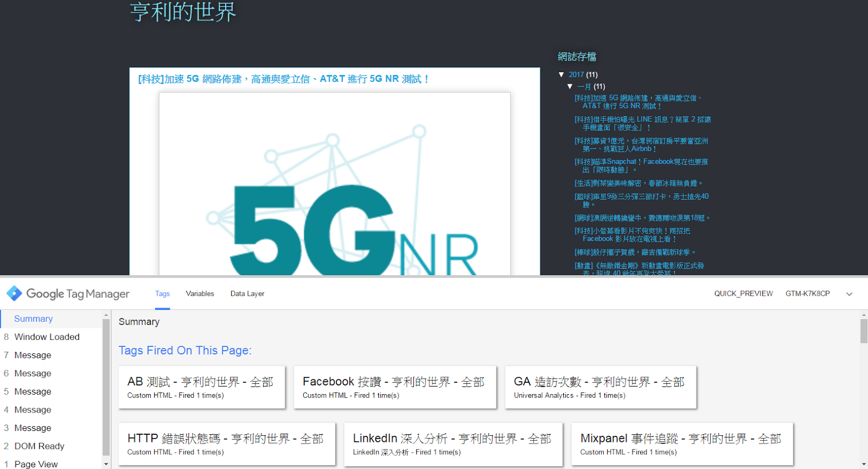Click the event list scrollbar up arrow
Viewport: 868px width, 469px height.
[106, 315]
